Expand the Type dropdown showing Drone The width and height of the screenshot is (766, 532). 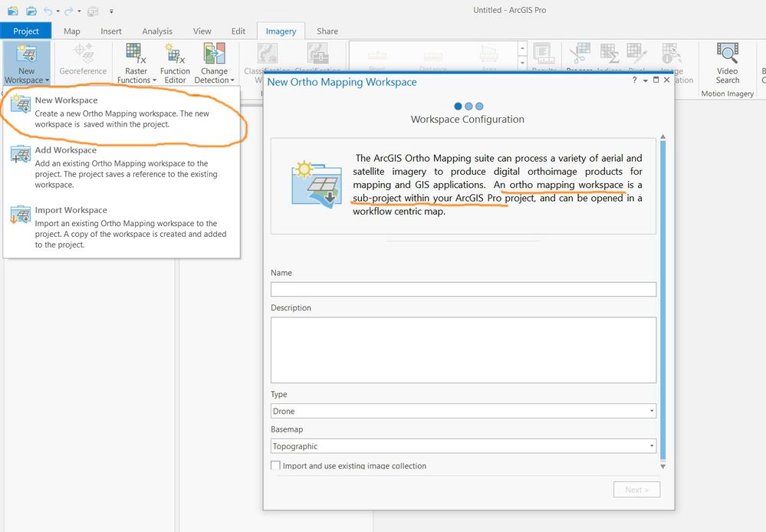(x=463, y=411)
